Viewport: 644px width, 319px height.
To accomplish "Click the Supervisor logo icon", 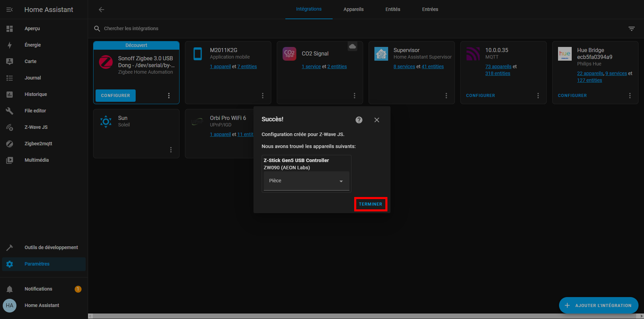I will (x=381, y=54).
